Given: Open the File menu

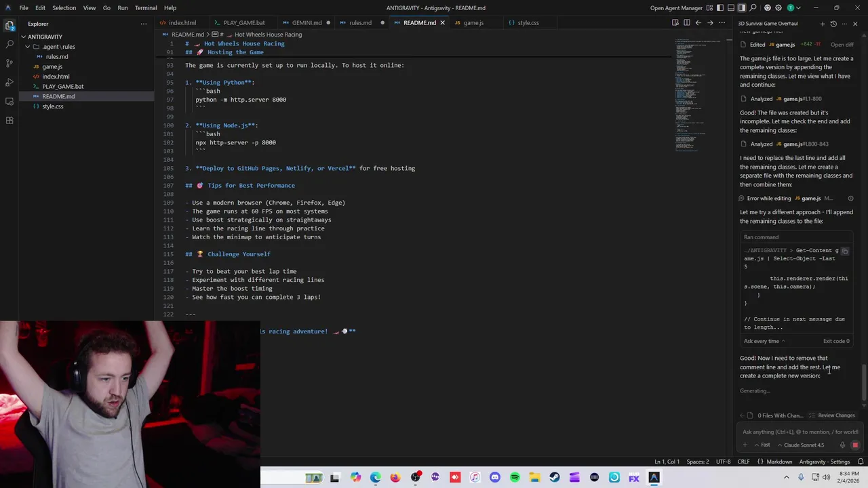Looking at the screenshot, I should [24, 8].
